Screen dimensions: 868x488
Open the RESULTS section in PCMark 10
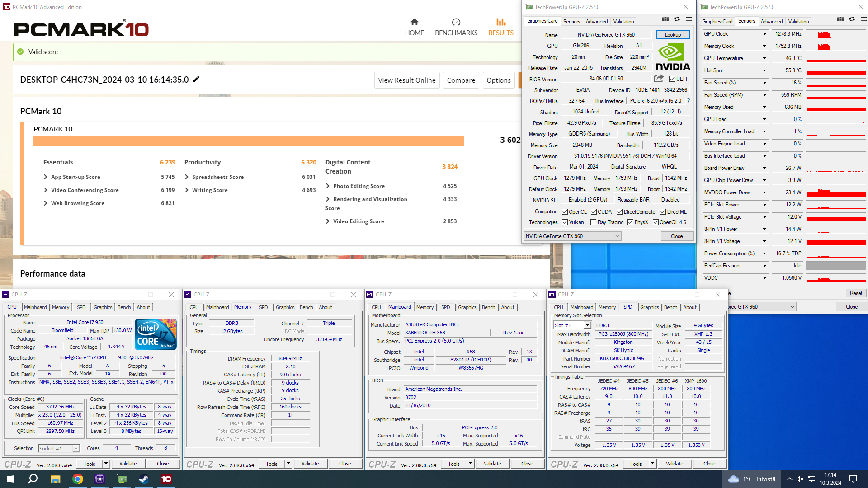501,27
